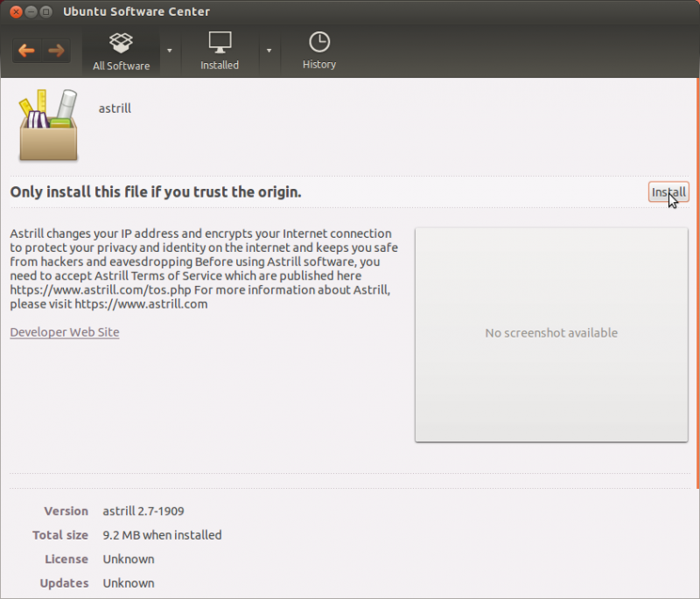Image resolution: width=700 pixels, height=599 pixels.
Task: Click the trust the origin warning text
Action: pyautogui.click(x=156, y=192)
